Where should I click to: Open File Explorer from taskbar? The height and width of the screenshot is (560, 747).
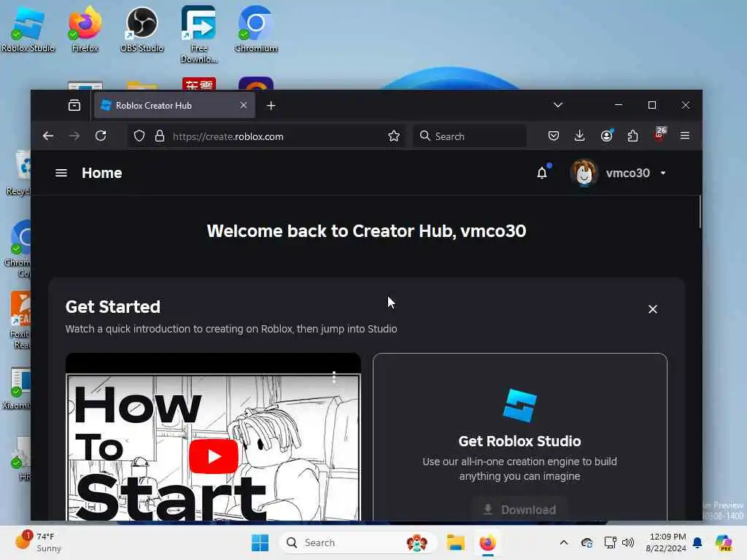point(455,542)
